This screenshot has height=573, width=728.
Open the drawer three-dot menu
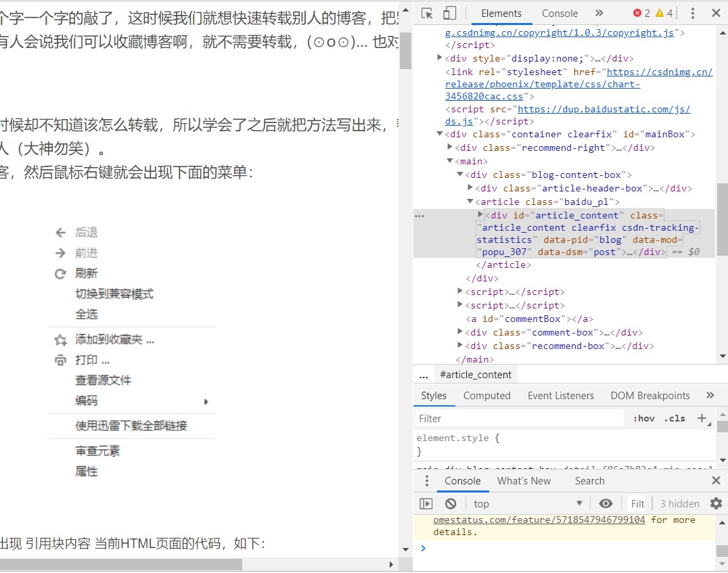pos(427,480)
